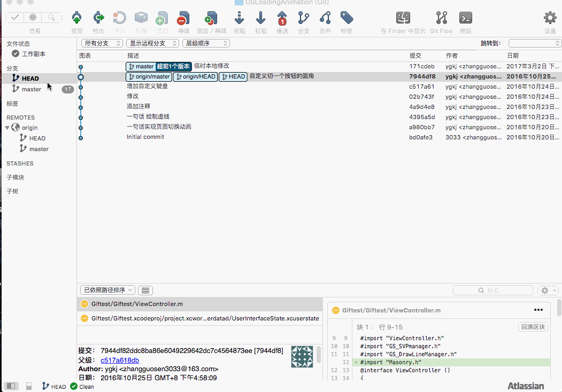Click the 回滚区块 revert hunk button
562x392 pixels.
(533, 327)
